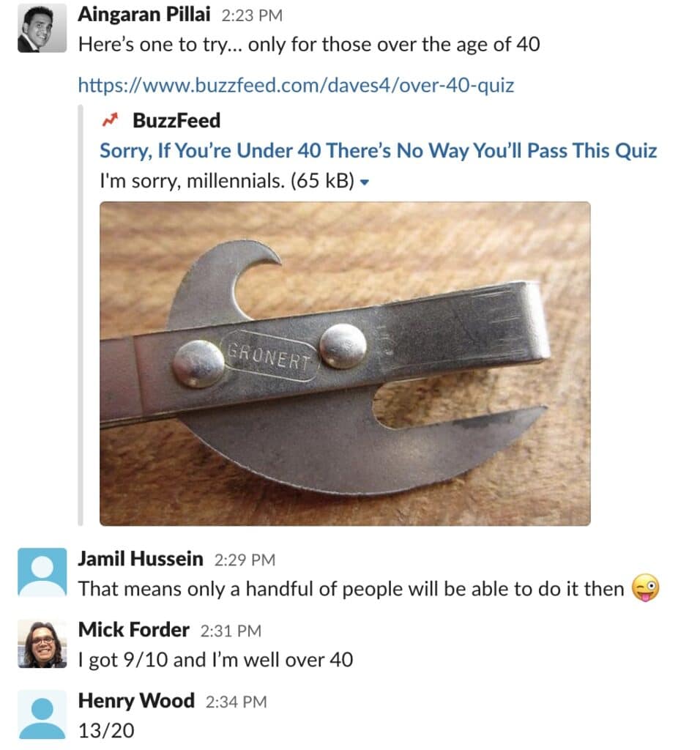Click the 2:23 PM message timestamp
This screenshot has width=700, height=750.
pos(252,16)
